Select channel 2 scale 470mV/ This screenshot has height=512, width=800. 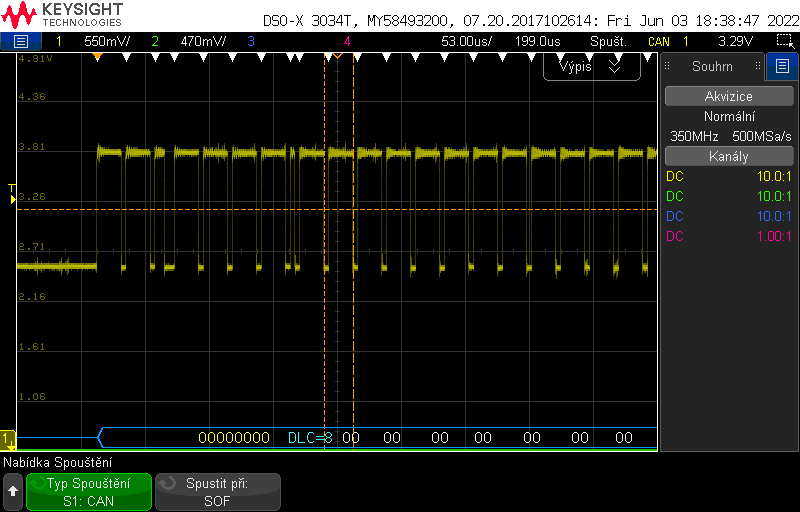[x=204, y=41]
